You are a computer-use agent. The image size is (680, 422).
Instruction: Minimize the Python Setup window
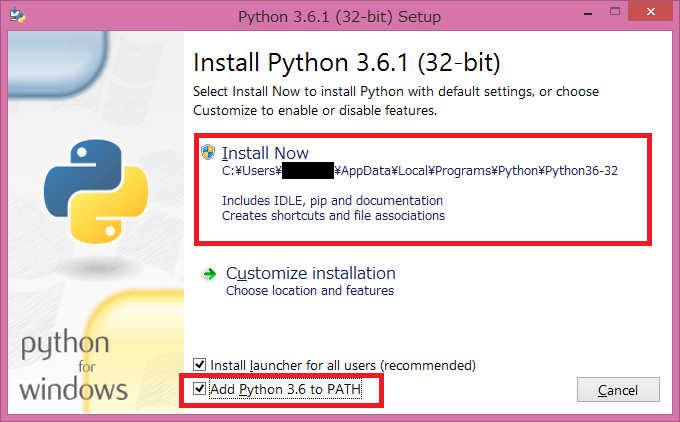588,13
